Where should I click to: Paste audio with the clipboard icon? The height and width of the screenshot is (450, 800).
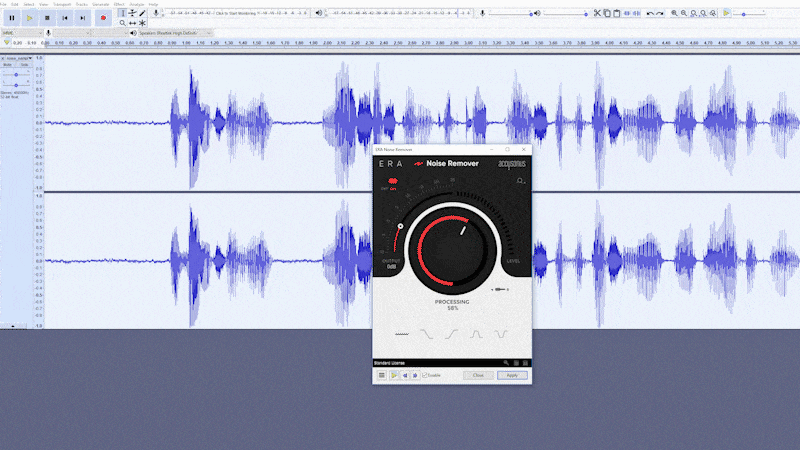[617, 13]
